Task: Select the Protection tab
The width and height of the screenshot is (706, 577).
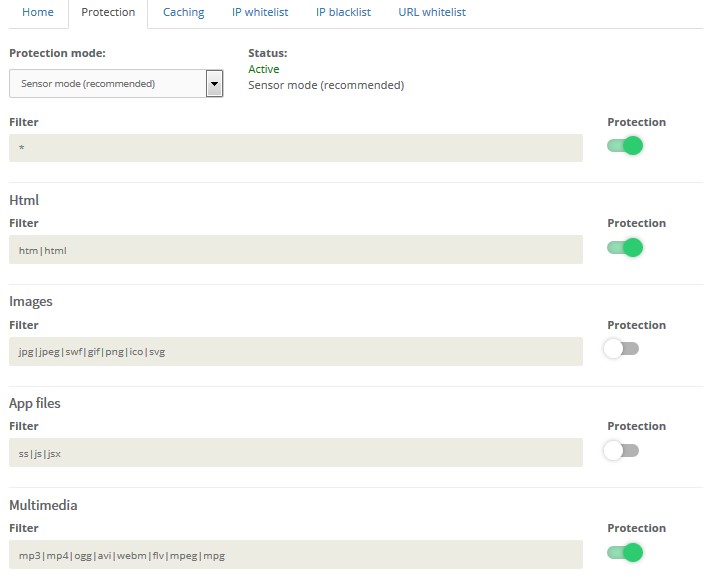Action: [x=108, y=13]
